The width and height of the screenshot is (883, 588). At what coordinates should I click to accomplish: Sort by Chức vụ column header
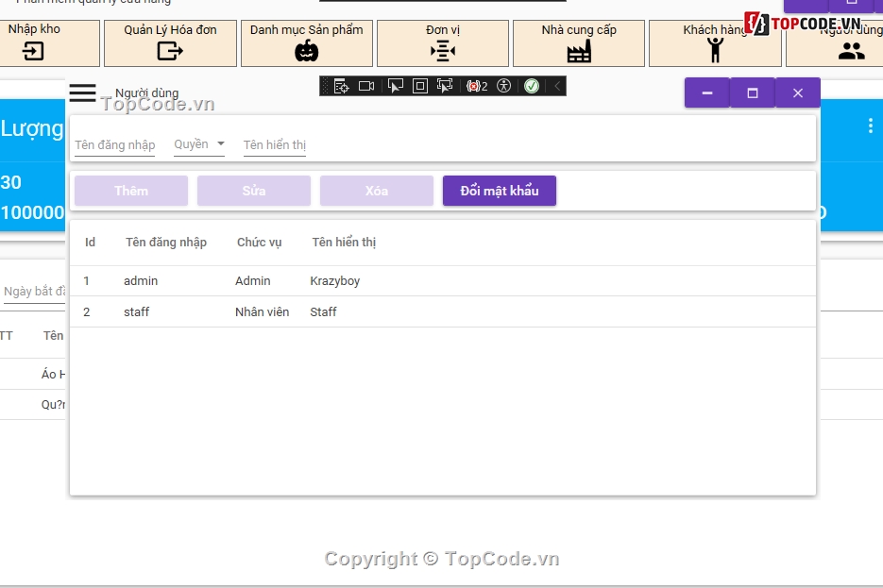259,243
